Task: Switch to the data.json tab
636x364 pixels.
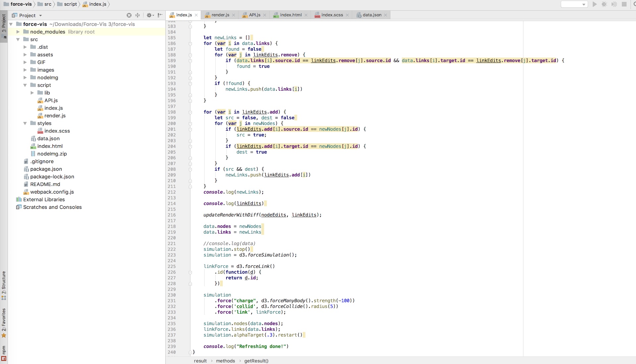Action: [x=372, y=15]
